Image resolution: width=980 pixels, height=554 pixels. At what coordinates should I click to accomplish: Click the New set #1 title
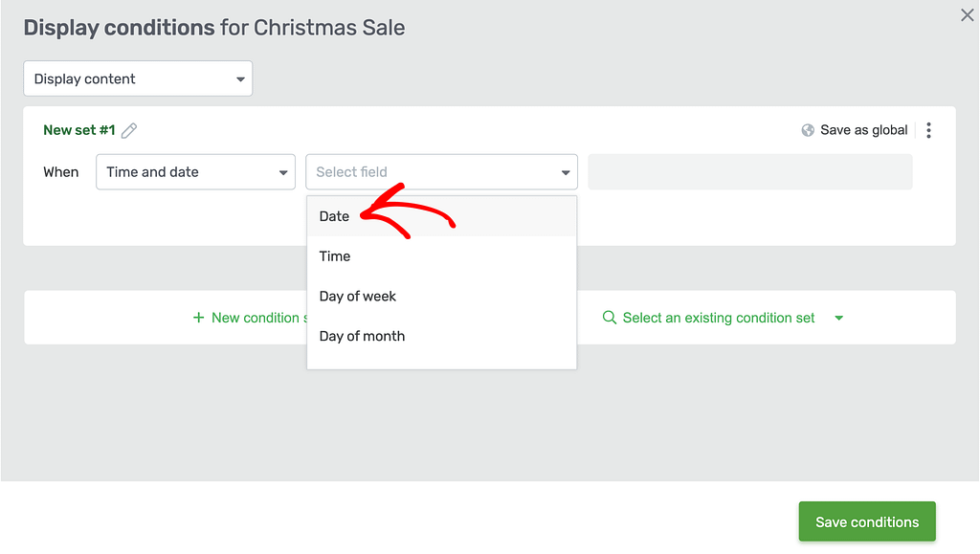click(x=79, y=130)
